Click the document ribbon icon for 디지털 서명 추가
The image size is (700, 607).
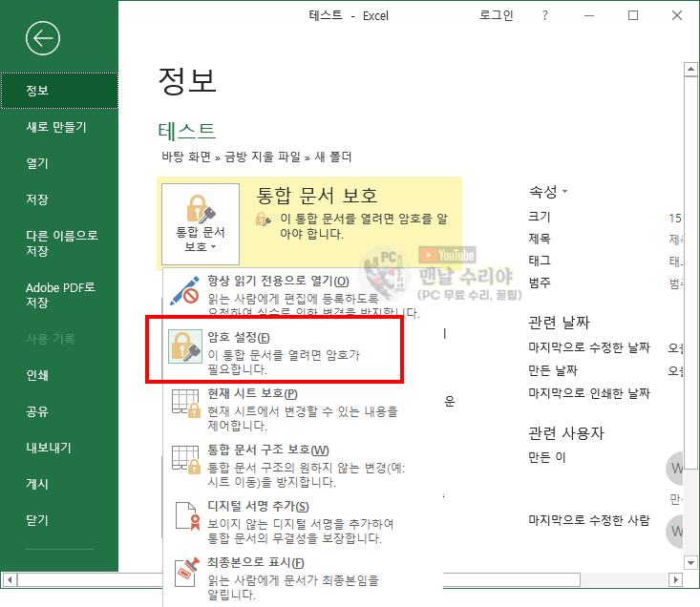pyautogui.click(x=187, y=516)
